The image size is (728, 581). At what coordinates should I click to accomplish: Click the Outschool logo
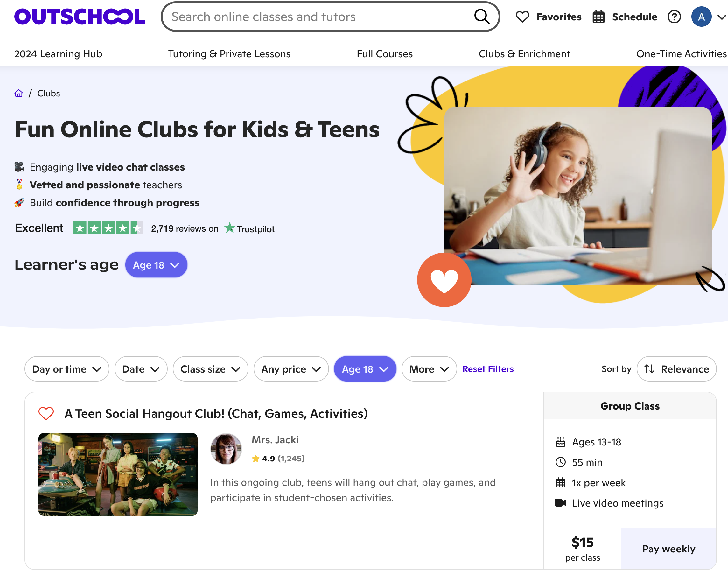point(80,17)
